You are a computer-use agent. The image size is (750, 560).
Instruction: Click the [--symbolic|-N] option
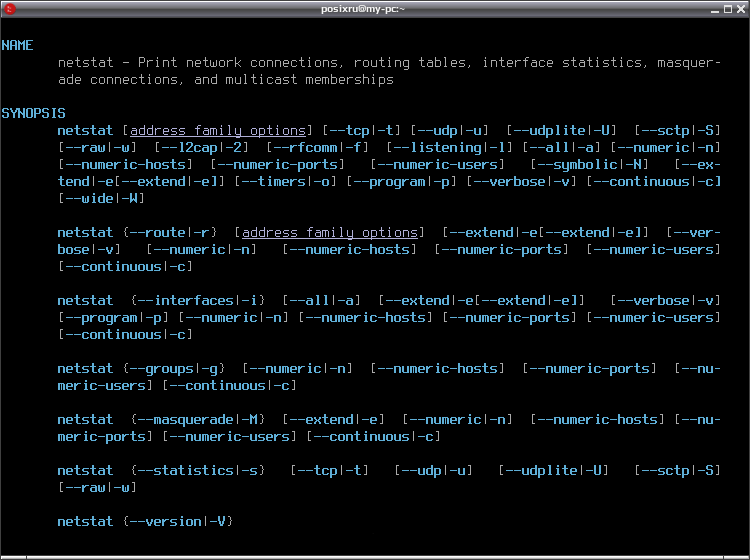[589, 165]
